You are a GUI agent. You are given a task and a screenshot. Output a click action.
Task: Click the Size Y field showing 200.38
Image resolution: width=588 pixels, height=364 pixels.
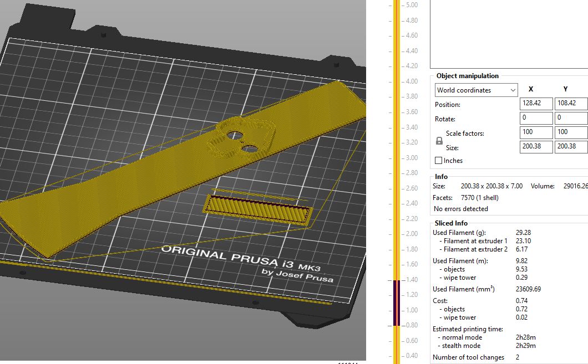[571, 147]
